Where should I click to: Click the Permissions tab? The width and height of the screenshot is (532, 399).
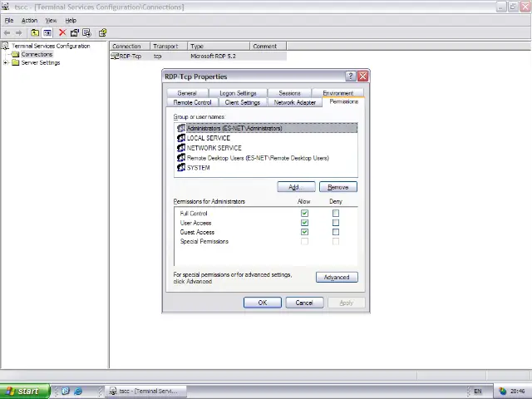[343, 101]
